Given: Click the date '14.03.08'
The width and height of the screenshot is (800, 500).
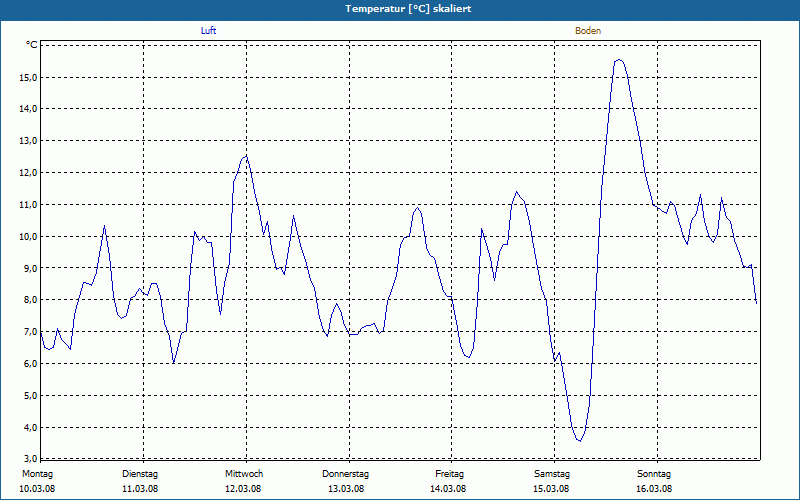Looking at the screenshot, I should click(448, 489).
